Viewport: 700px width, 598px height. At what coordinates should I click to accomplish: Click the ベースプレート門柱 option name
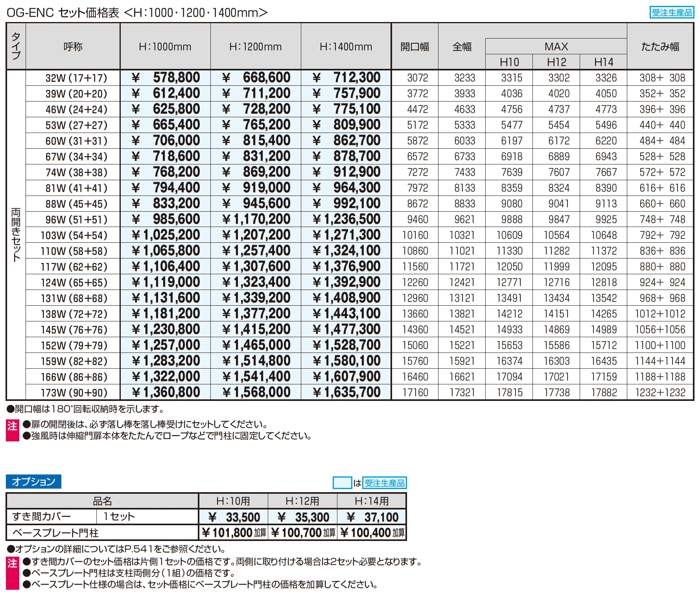point(55,533)
